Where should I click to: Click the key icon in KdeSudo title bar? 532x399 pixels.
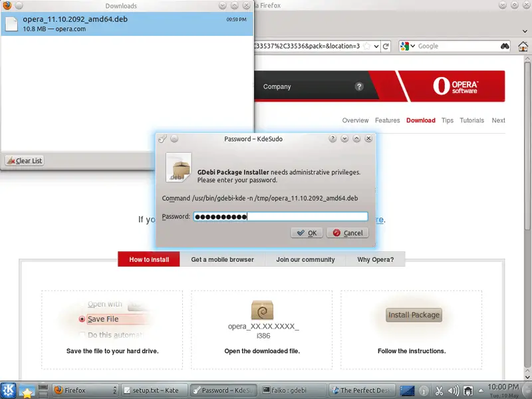162,138
